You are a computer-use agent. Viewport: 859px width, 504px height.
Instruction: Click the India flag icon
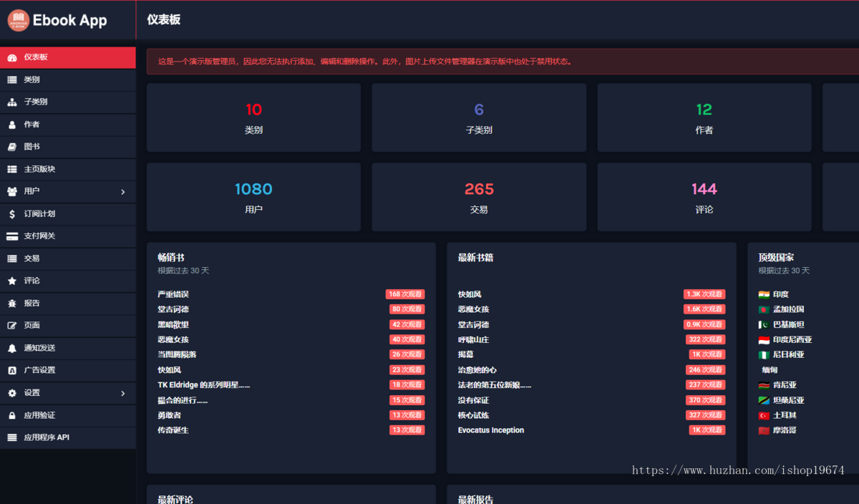click(764, 294)
